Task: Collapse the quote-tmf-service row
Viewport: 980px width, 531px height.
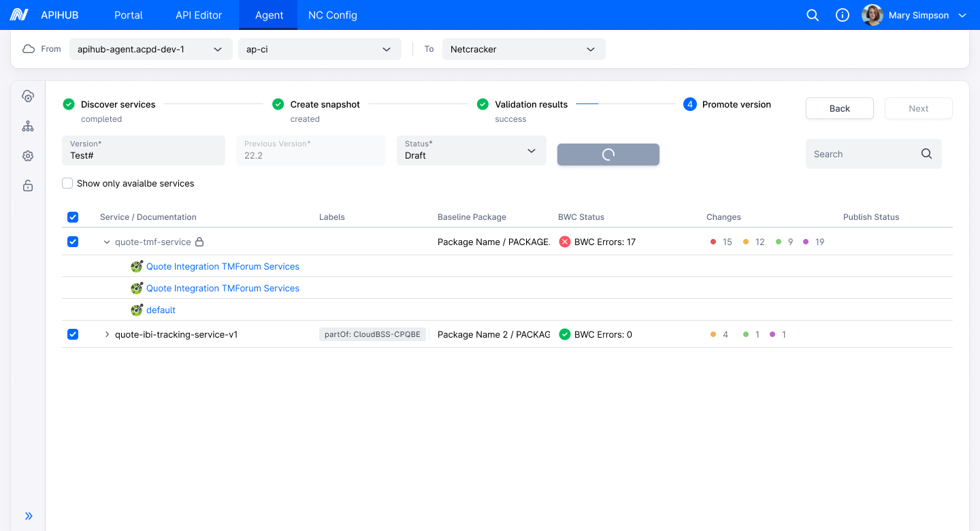Action: click(x=107, y=242)
